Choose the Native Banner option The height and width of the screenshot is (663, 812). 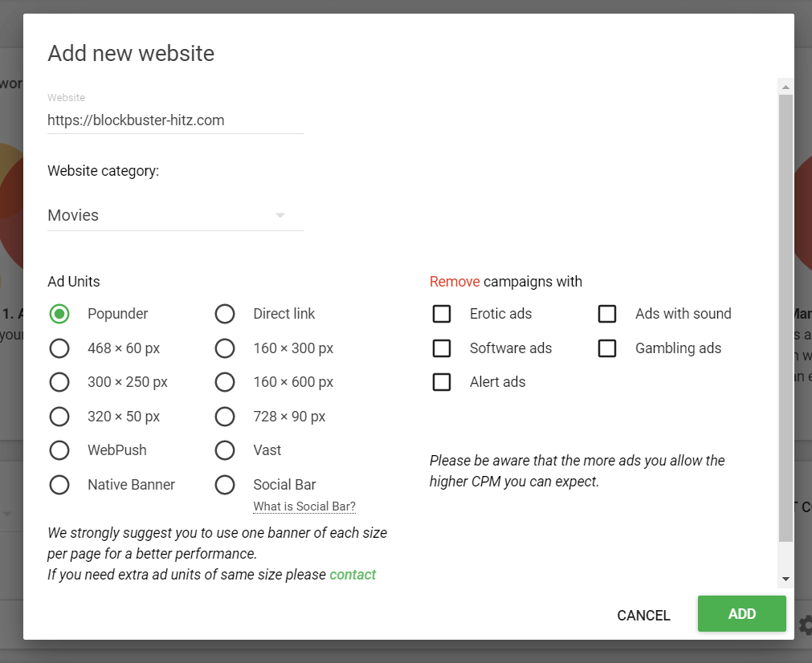point(59,485)
